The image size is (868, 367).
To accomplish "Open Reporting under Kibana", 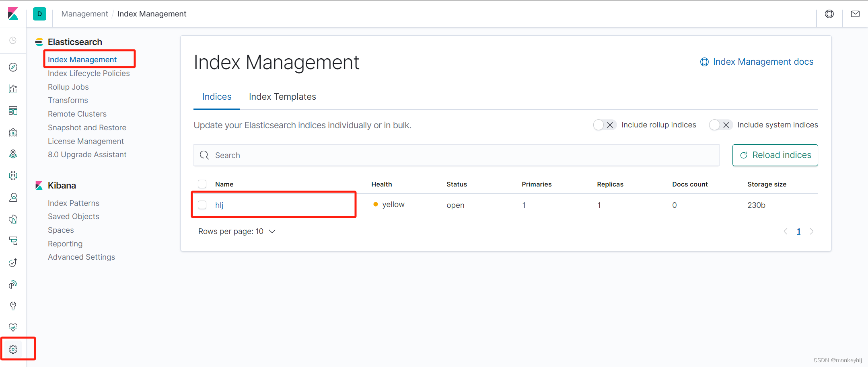I will [x=65, y=244].
